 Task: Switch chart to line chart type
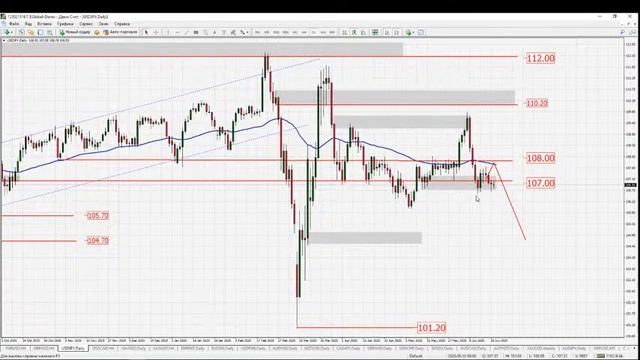point(363,32)
